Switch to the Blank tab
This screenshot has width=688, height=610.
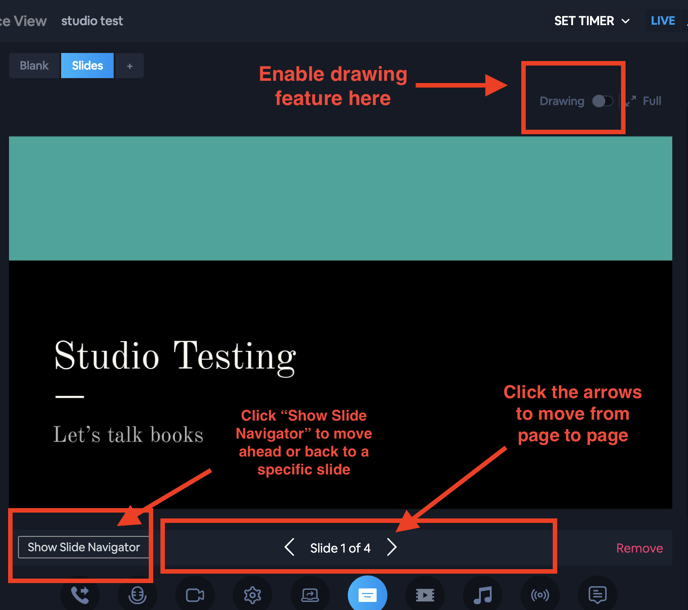pyautogui.click(x=34, y=65)
